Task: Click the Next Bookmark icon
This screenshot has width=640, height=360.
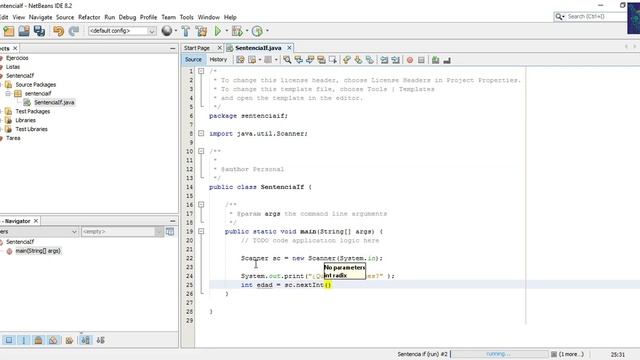Action: [x=358, y=60]
